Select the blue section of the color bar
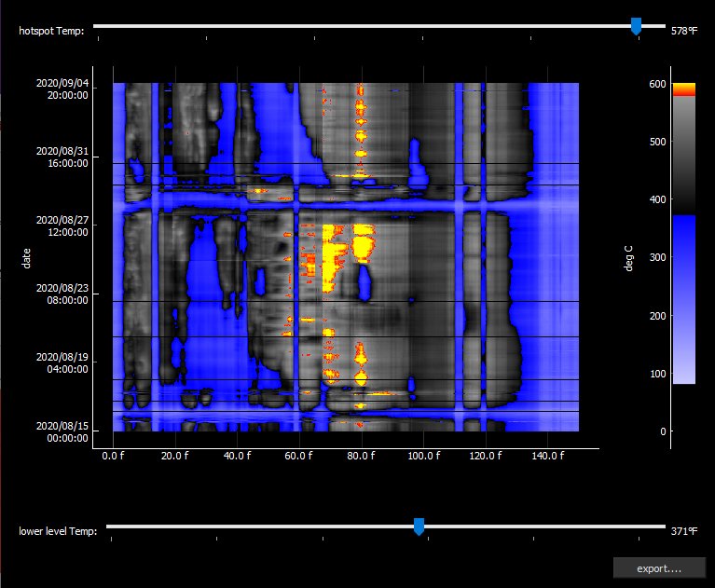 (x=683, y=298)
